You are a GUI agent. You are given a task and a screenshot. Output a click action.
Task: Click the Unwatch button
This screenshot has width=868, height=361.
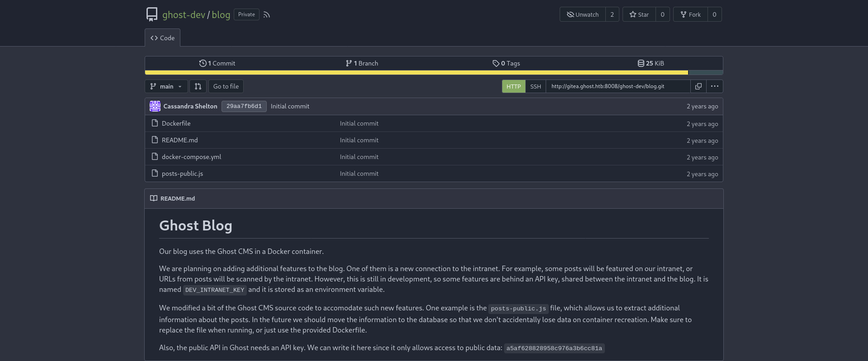coord(583,14)
